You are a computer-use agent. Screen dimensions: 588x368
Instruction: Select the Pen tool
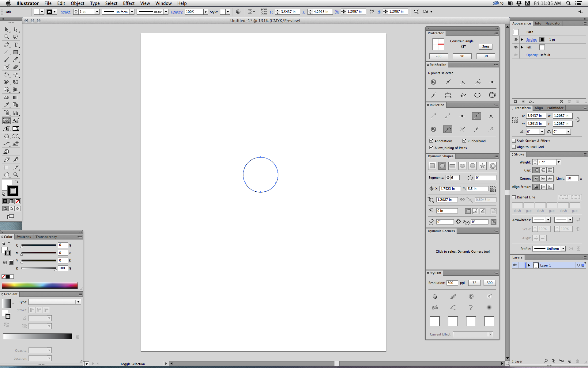pyautogui.click(x=6, y=45)
